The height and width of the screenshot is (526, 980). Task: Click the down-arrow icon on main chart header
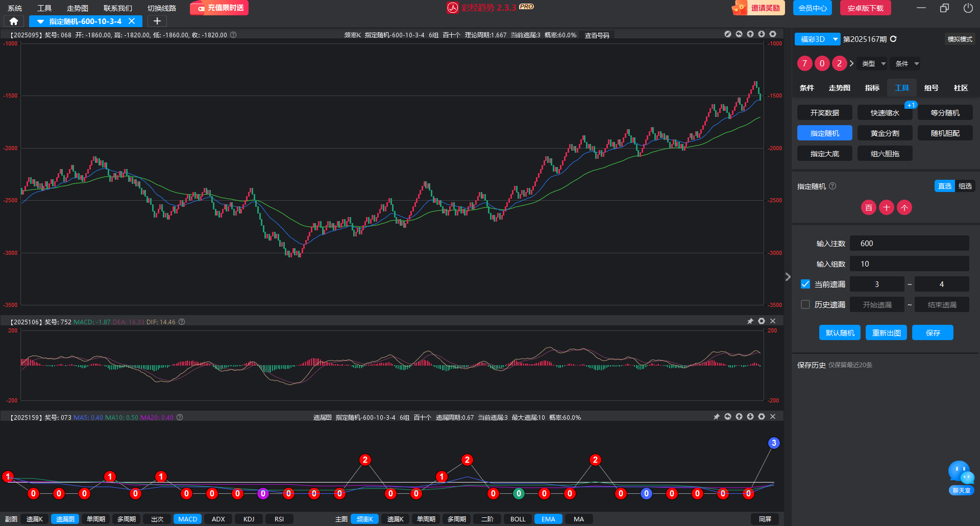pyautogui.click(x=762, y=34)
